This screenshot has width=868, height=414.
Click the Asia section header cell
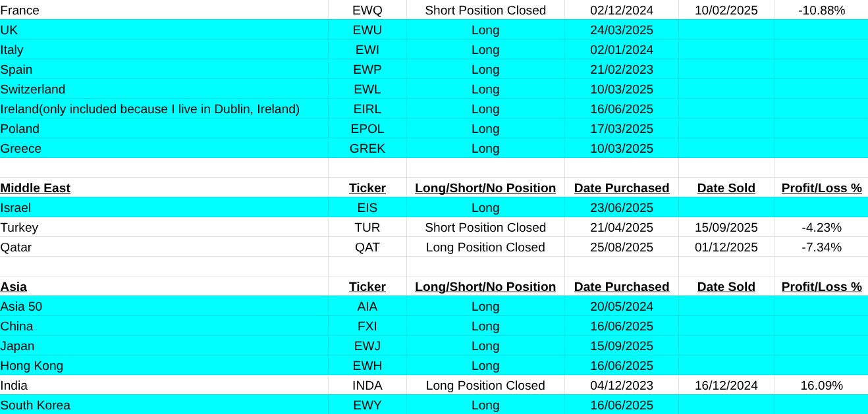click(x=14, y=287)
